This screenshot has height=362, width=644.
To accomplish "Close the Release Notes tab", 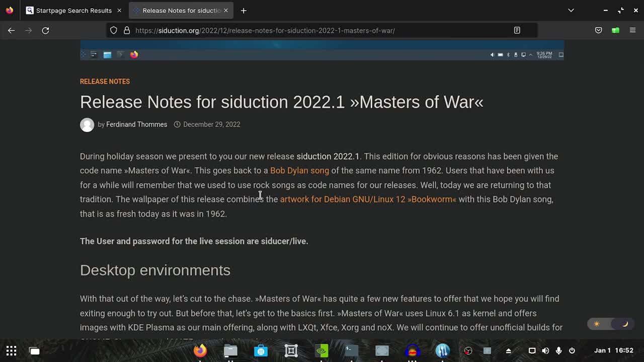I will (x=226, y=10).
